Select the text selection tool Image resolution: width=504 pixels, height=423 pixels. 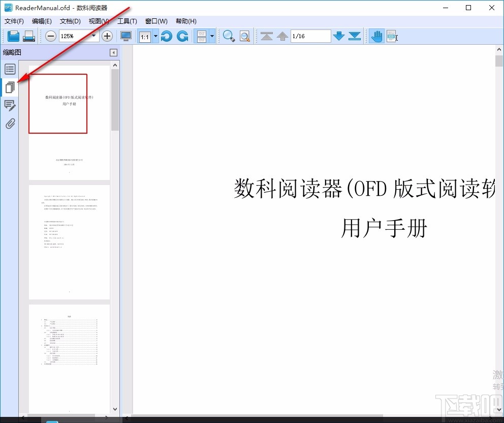(x=392, y=36)
